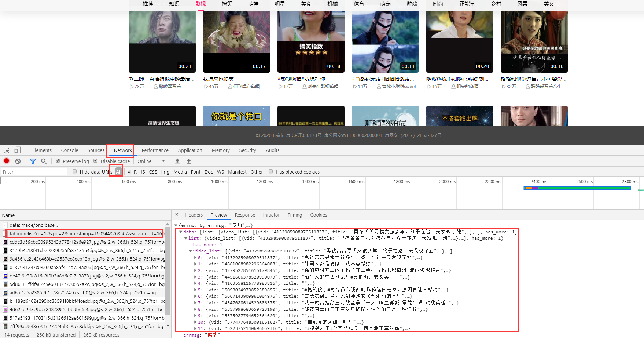The image size is (644, 338).
Task: Expand video_list item 3
Action: point(195,277)
